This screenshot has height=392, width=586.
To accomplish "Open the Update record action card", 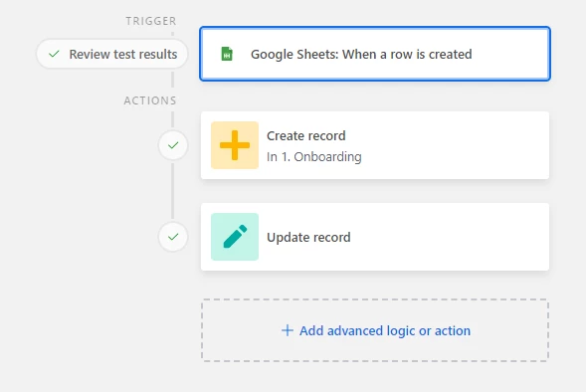I will (375, 237).
